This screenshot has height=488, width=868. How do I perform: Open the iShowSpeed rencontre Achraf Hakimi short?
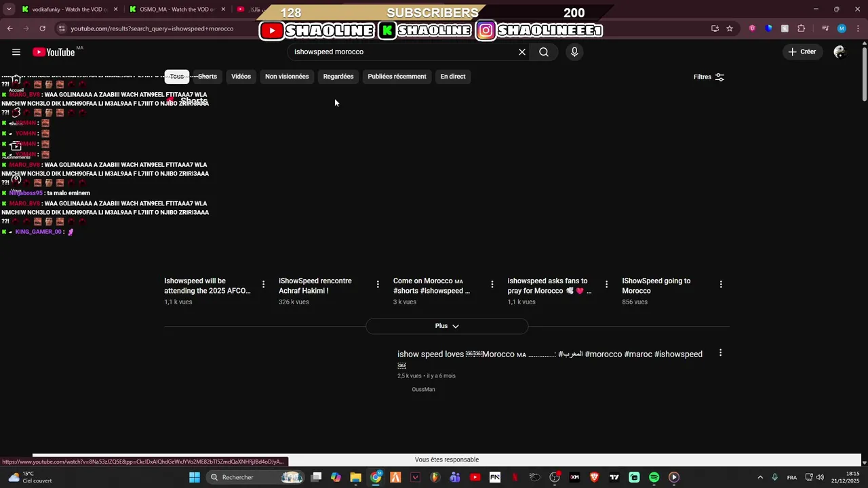coord(315,285)
